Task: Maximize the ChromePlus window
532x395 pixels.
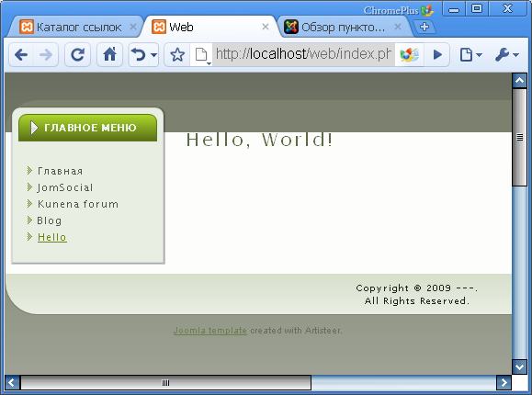Action: [x=477, y=9]
